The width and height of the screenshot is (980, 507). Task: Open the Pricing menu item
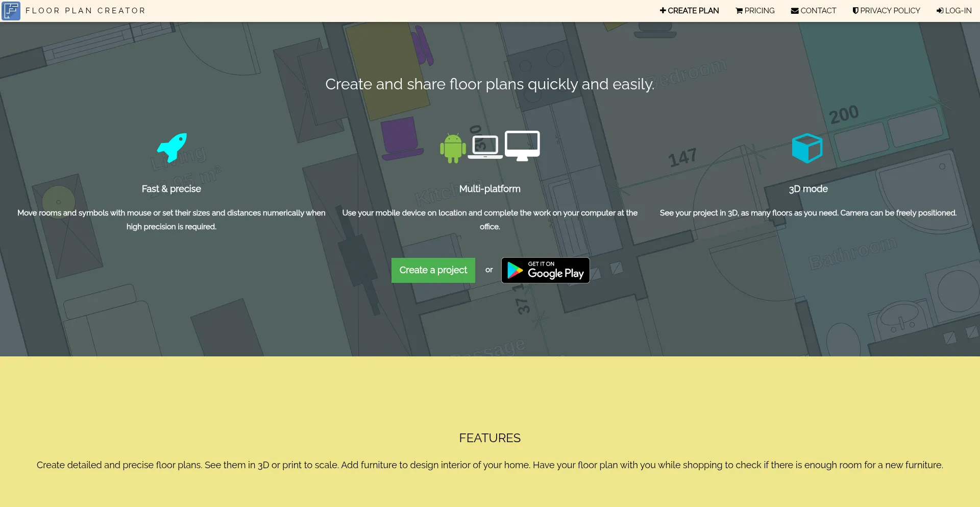click(x=755, y=11)
